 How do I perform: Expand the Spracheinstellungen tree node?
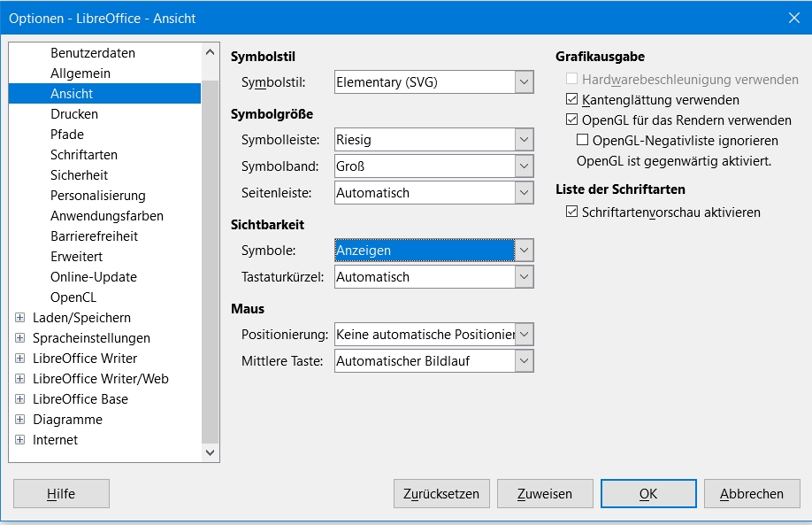click(19, 338)
